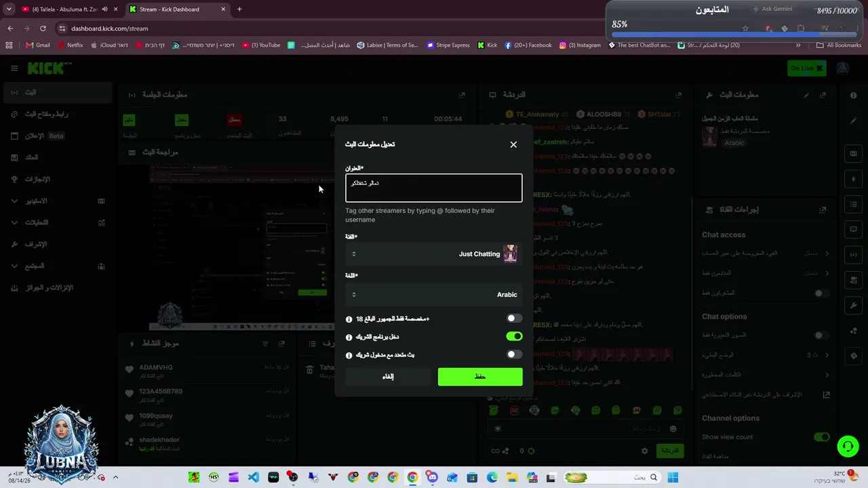The image size is (868, 488).
Task: Open the الإعلان Beta sidebar item
Action: 58,136
